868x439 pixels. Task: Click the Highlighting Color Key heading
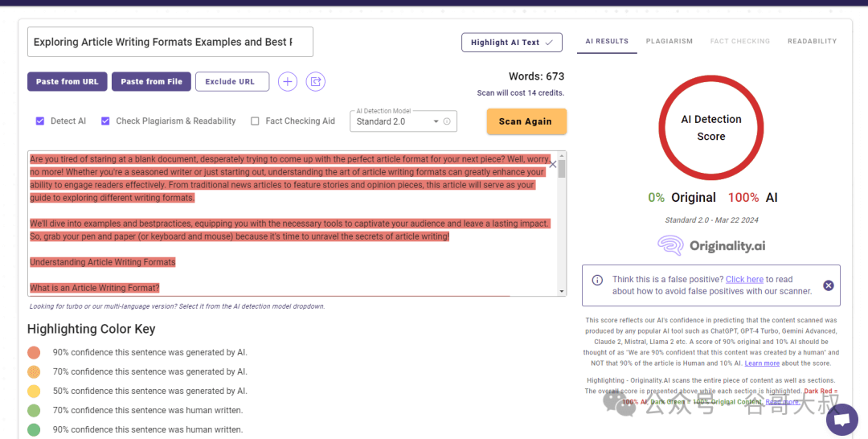pyautogui.click(x=92, y=329)
